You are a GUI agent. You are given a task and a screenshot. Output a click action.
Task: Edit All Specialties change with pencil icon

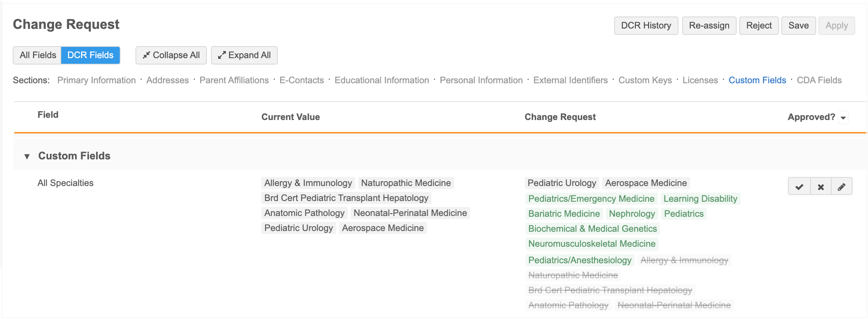tap(842, 186)
